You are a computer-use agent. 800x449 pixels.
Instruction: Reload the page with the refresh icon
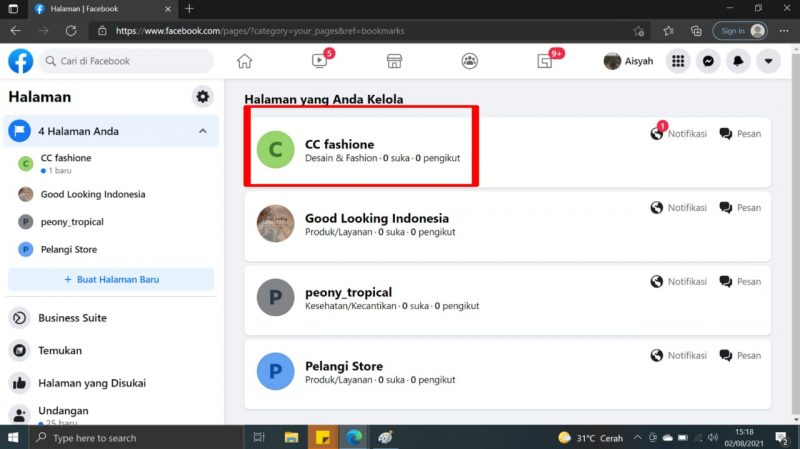click(71, 31)
